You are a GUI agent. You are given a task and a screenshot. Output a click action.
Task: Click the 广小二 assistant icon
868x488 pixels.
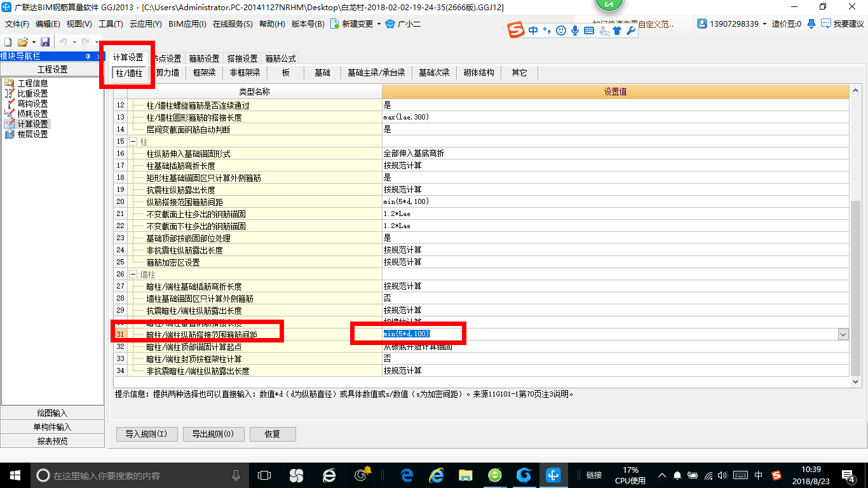(x=390, y=24)
